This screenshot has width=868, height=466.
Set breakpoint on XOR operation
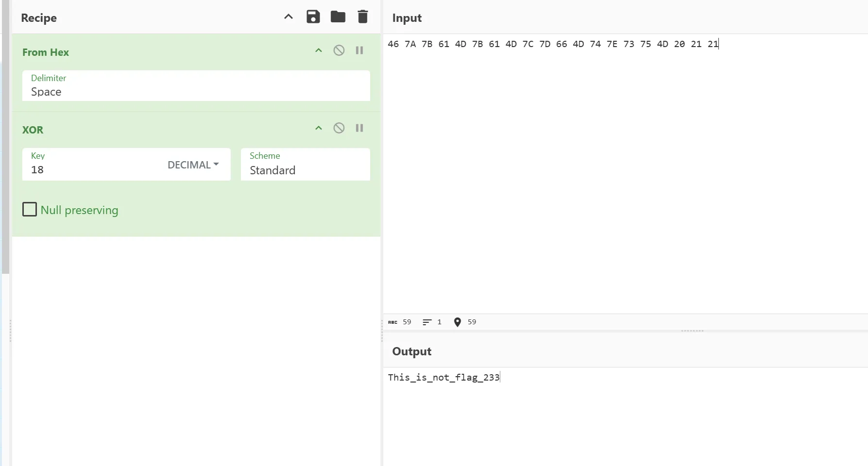359,128
